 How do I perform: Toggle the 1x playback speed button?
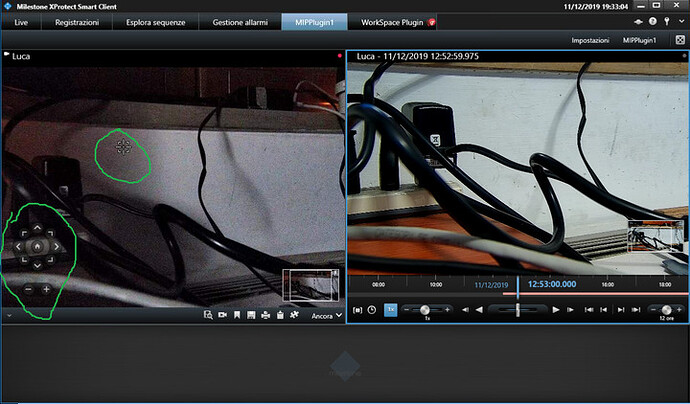pyautogui.click(x=390, y=310)
